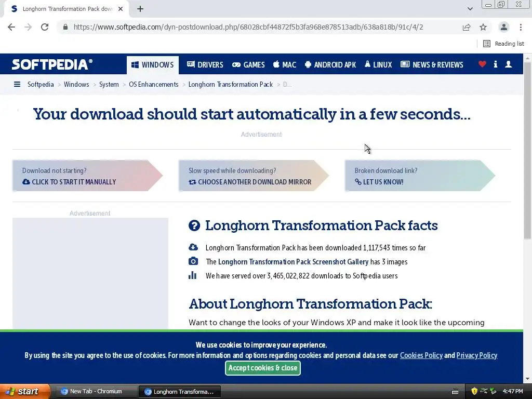Go to the Softpedia breadcrumb link
This screenshot has height=399, width=532.
click(x=41, y=84)
